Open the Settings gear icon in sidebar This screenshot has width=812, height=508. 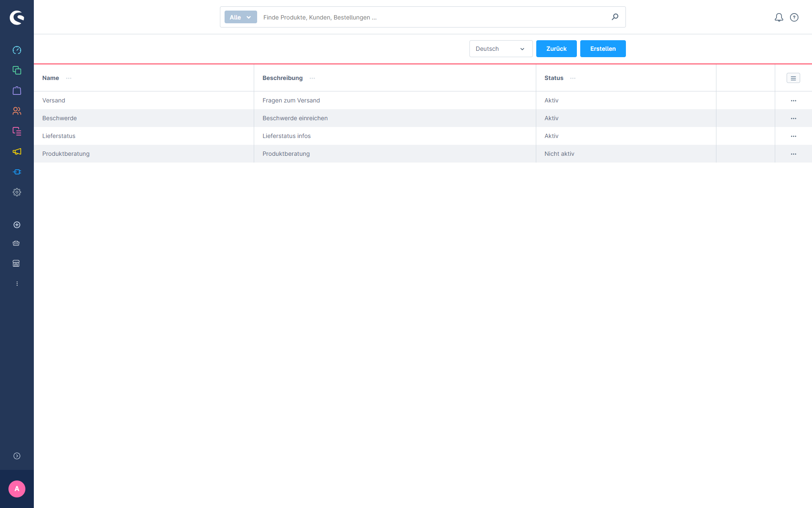tap(17, 192)
